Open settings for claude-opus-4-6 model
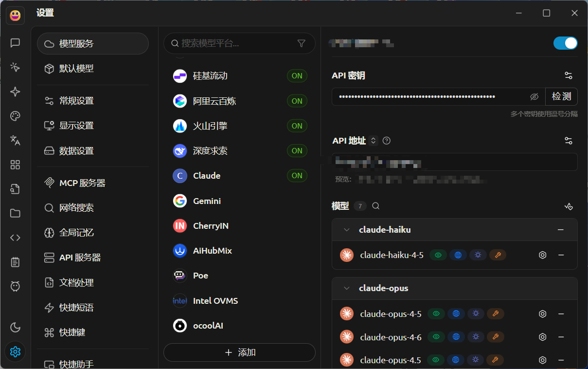588x369 pixels. click(543, 337)
